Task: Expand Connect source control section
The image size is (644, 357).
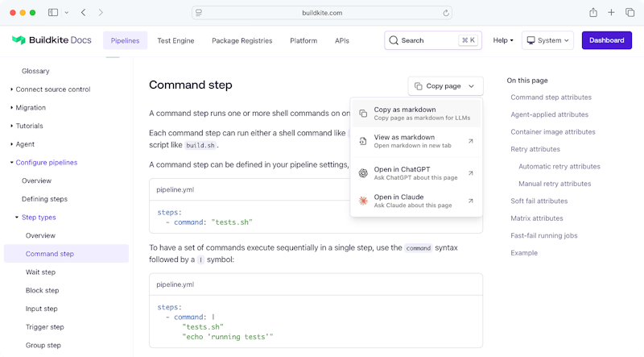Action: [x=53, y=89]
